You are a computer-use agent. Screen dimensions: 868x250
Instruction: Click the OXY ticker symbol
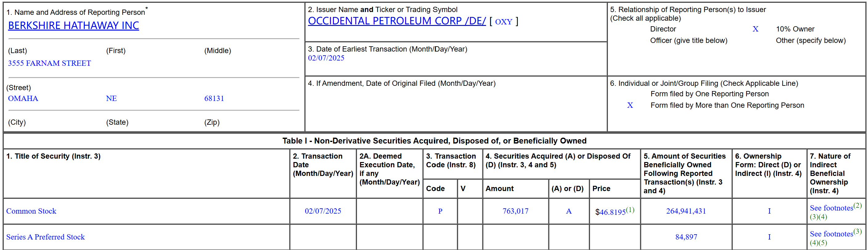tap(503, 22)
